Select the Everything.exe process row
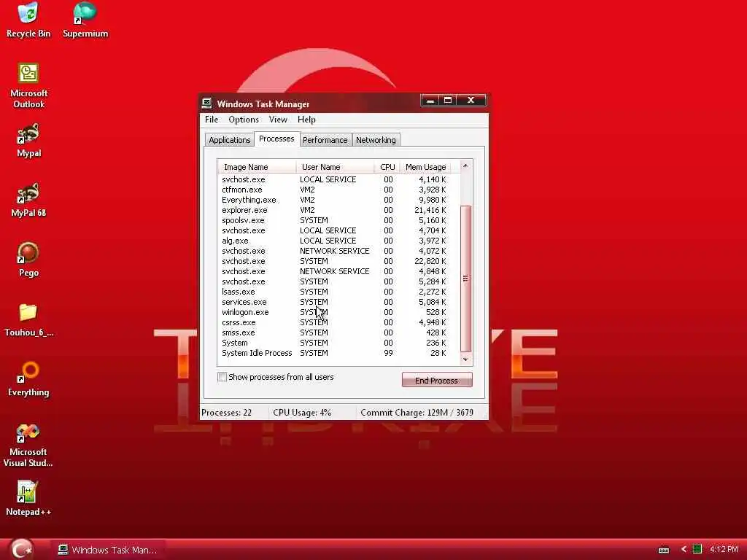747x560 pixels. pyautogui.click(x=334, y=200)
